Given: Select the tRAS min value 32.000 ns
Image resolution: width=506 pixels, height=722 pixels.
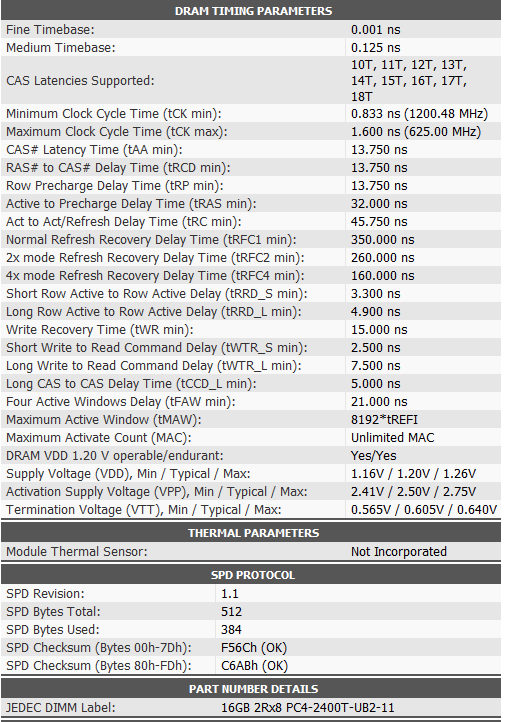Looking at the screenshot, I should tap(379, 204).
